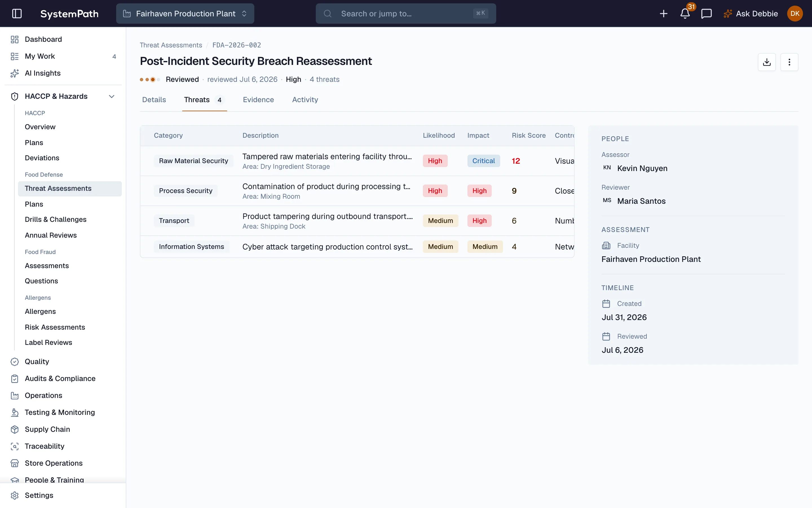Click the Transport category tag
Viewport: 812px width, 508px height.
click(174, 221)
